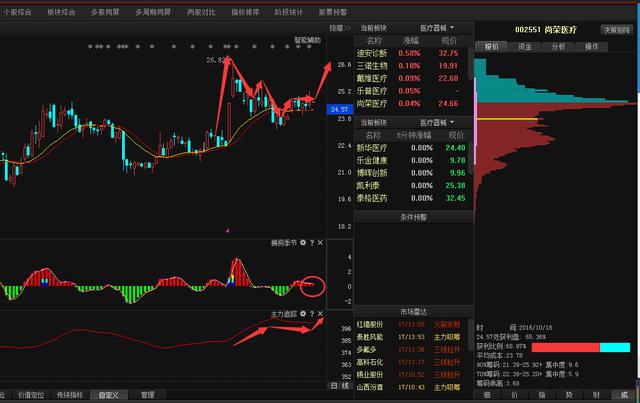This screenshot has height=403, width=640.
Task: Open the 自定义 bottom tab
Action: tap(107, 395)
